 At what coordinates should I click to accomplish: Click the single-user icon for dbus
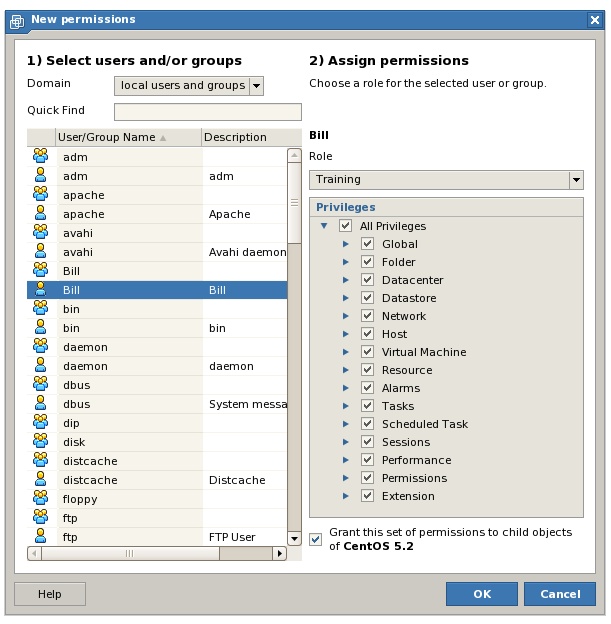pyautogui.click(x=40, y=404)
